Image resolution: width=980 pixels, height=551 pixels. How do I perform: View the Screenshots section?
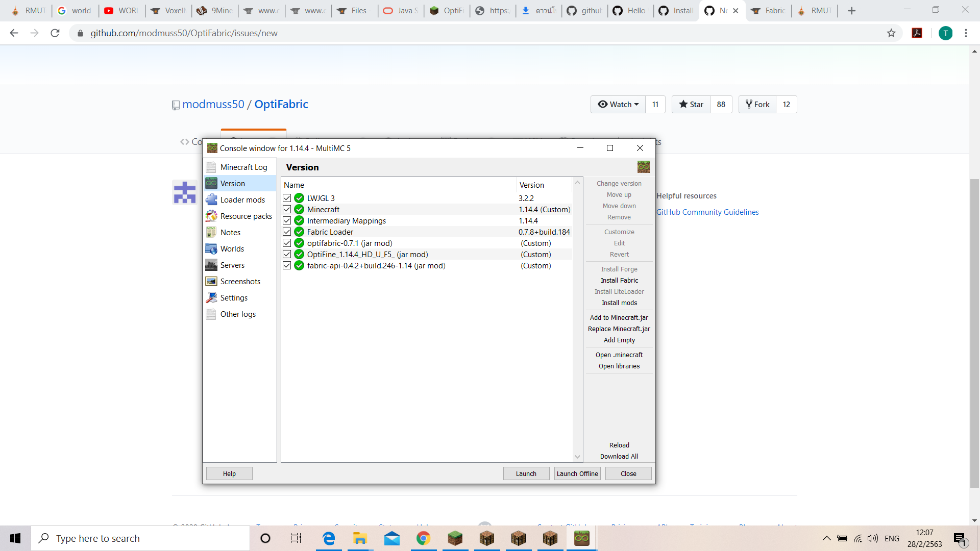tap(240, 281)
